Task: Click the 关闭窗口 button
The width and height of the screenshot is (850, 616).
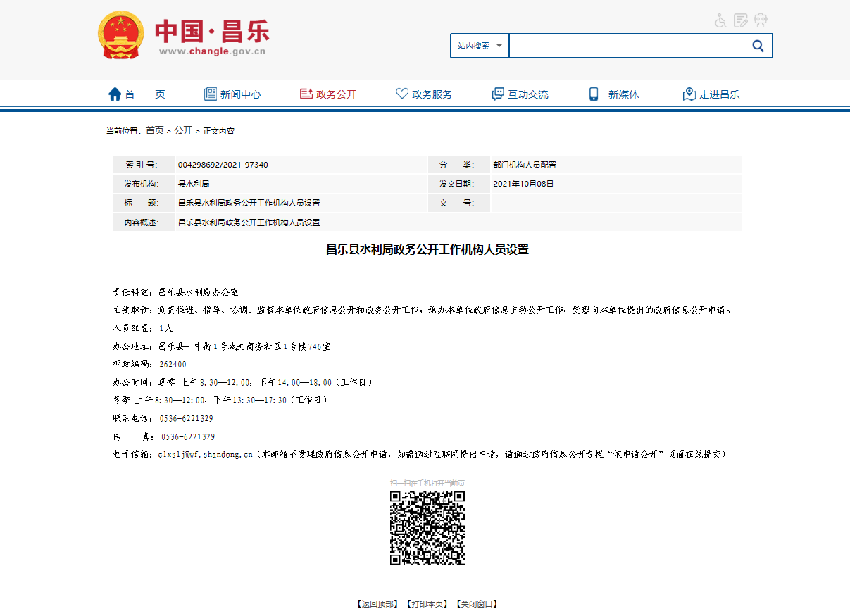Action: (476, 604)
